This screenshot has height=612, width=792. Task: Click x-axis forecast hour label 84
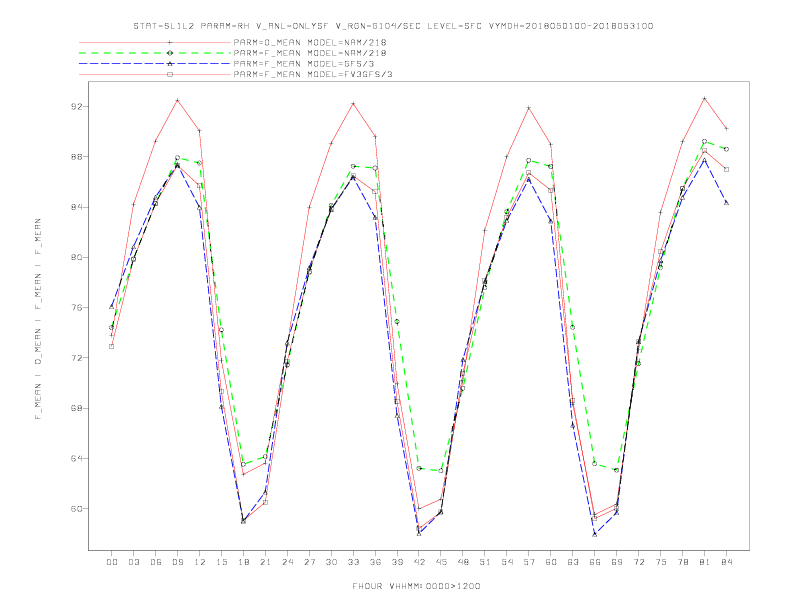coord(727,562)
